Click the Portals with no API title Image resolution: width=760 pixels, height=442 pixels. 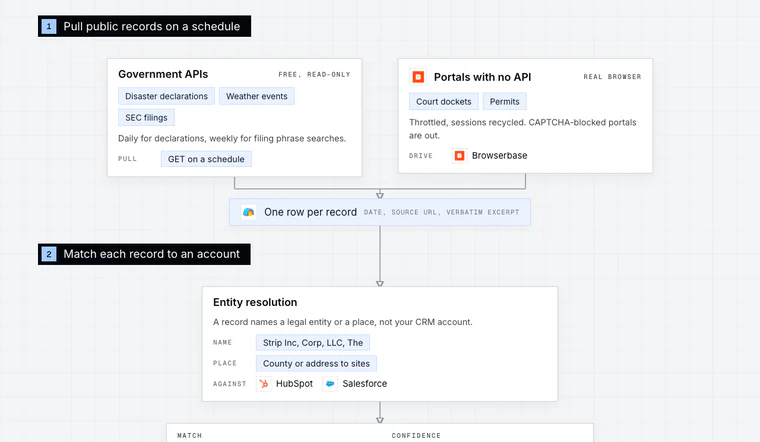482,77
